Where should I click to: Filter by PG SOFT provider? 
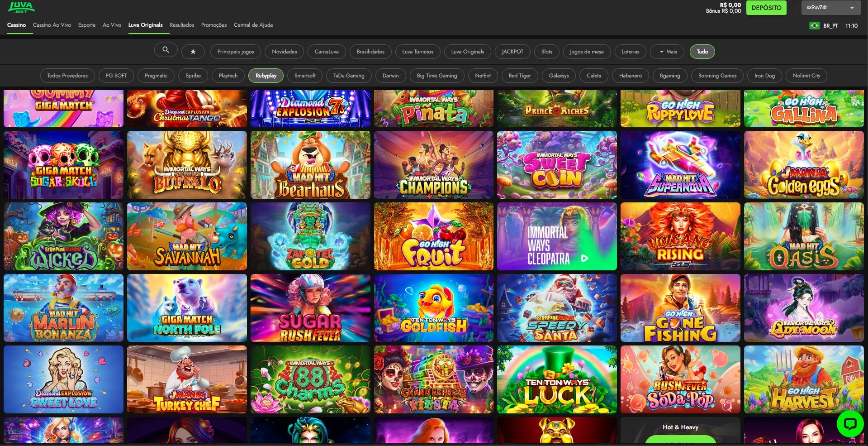(x=116, y=76)
